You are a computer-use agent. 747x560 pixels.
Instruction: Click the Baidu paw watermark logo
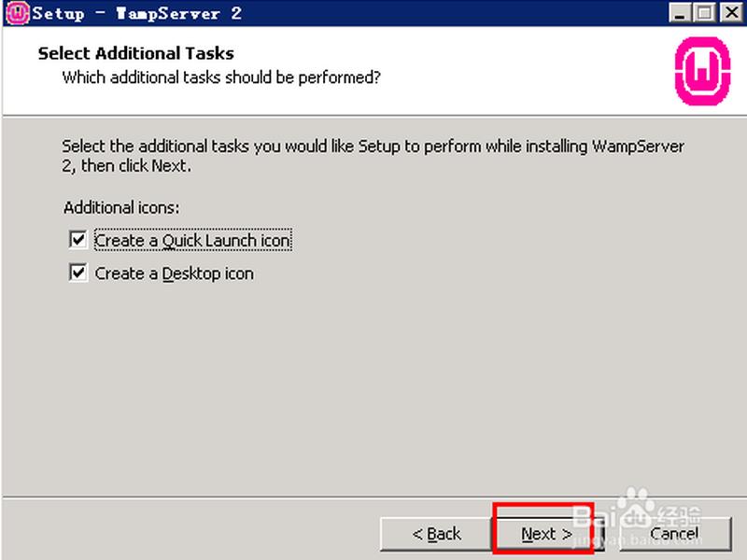[636, 507]
